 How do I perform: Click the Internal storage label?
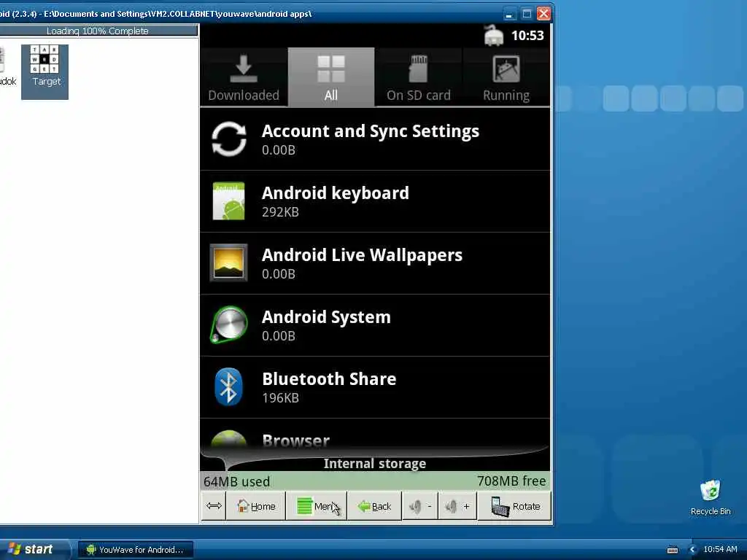point(375,463)
